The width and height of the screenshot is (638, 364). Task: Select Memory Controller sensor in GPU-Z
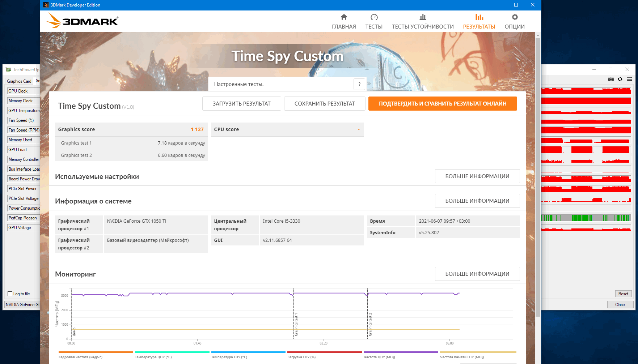(23, 159)
